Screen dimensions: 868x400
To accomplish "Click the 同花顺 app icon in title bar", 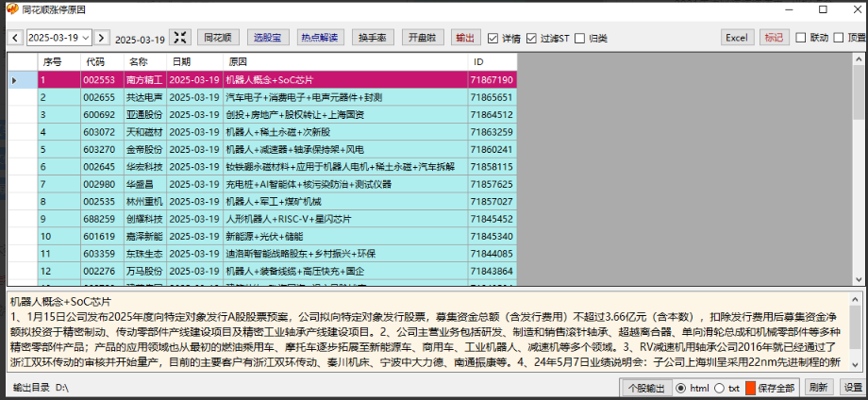I will point(10,9).
